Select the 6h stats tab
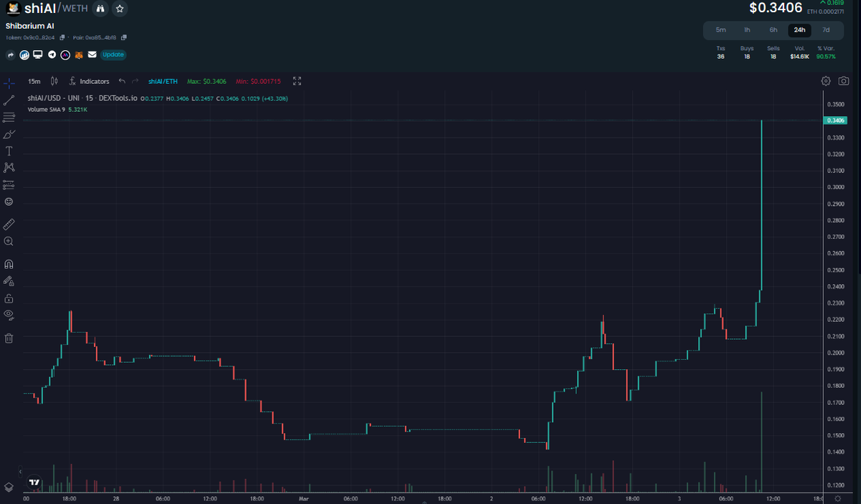The width and height of the screenshot is (861, 504). [x=773, y=30]
